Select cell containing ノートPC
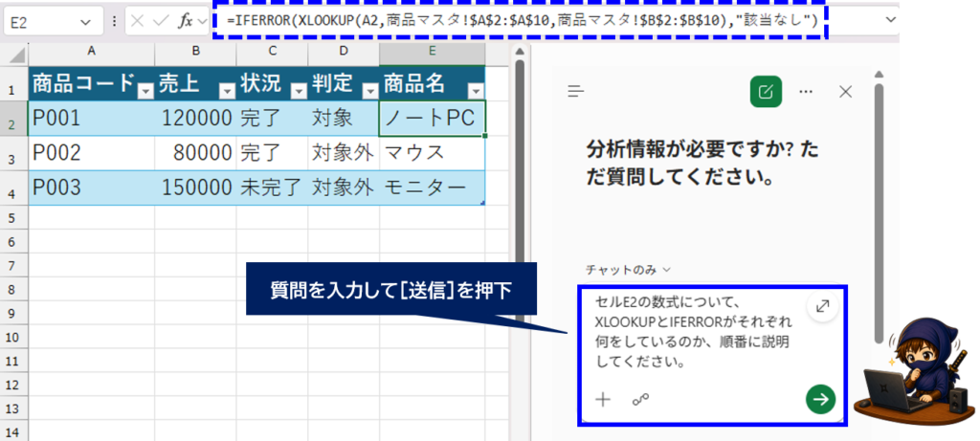980x441 pixels. [x=432, y=118]
